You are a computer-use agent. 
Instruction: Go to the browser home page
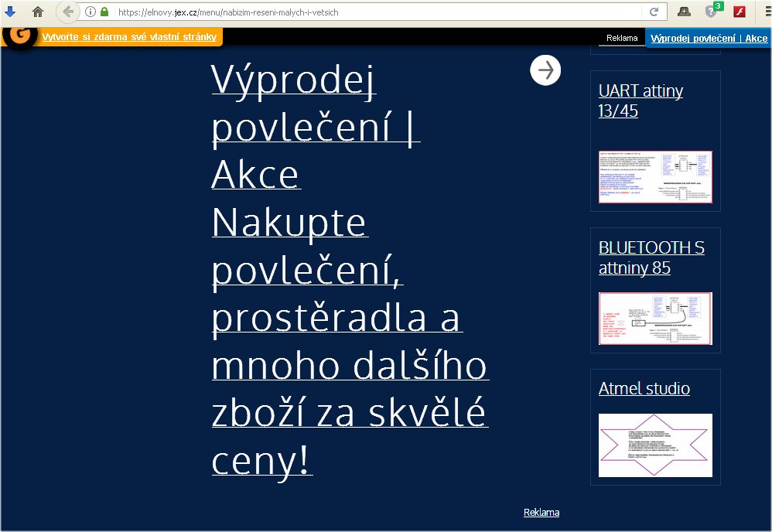point(37,12)
